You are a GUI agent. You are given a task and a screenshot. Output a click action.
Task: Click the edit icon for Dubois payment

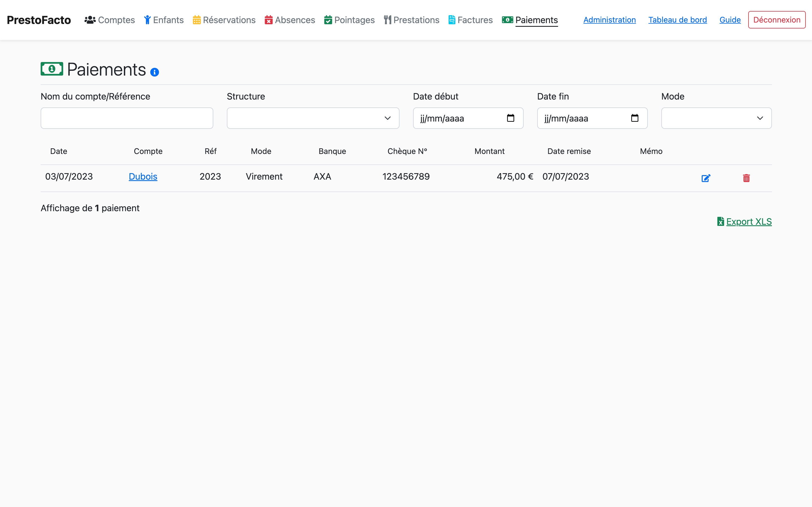706,178
